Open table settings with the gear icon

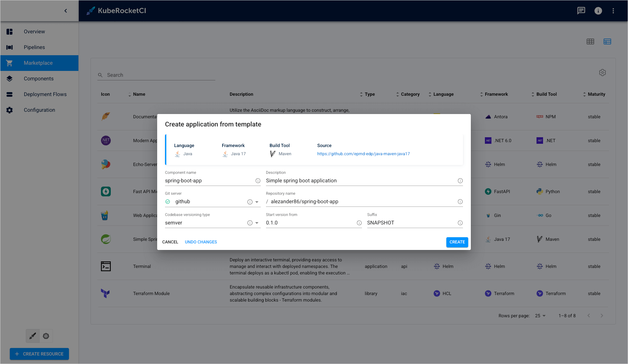coord(603,72)
